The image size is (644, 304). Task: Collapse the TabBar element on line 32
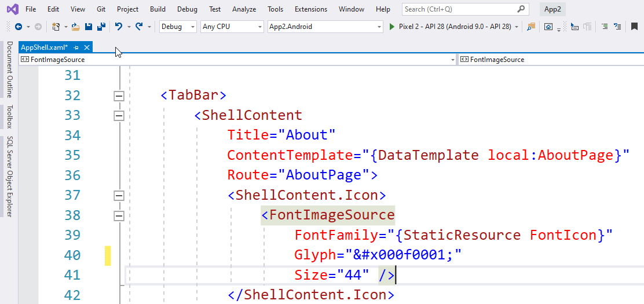click(x=119, y=96)
